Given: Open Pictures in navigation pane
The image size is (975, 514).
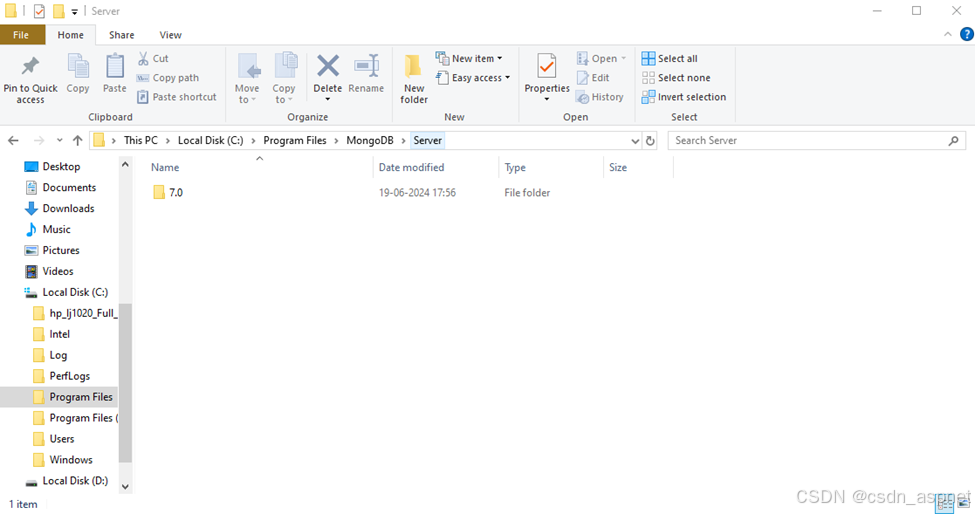Looking at the screenshot, I should coord(61,250).
